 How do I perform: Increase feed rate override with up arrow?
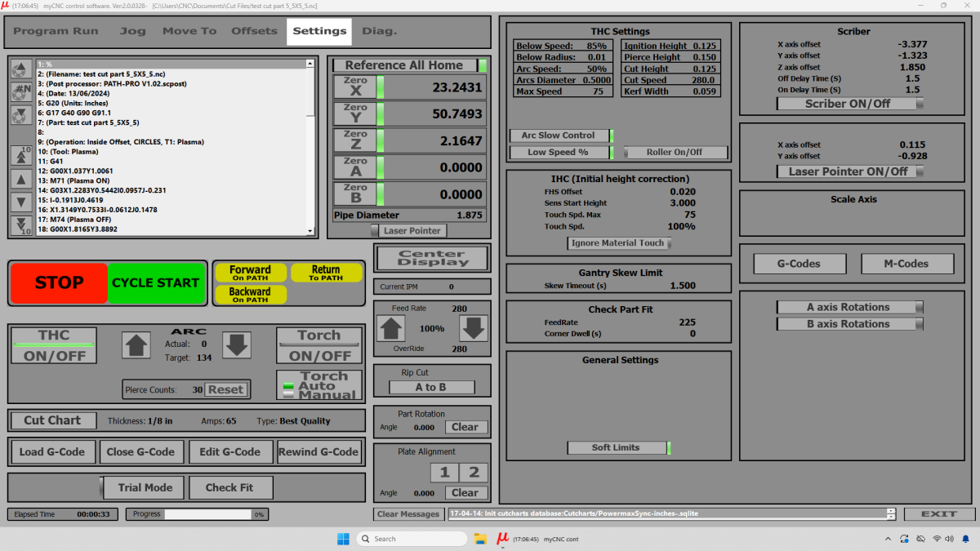390,328
